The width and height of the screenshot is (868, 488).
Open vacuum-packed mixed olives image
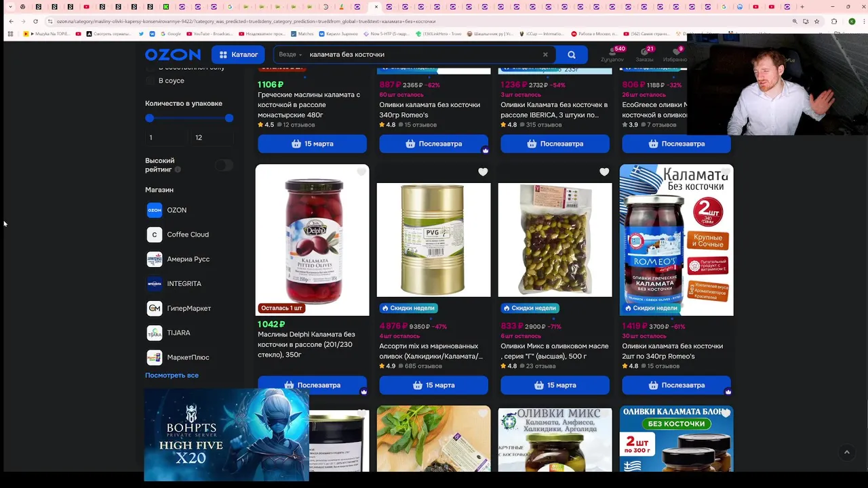tap(555, 240)
